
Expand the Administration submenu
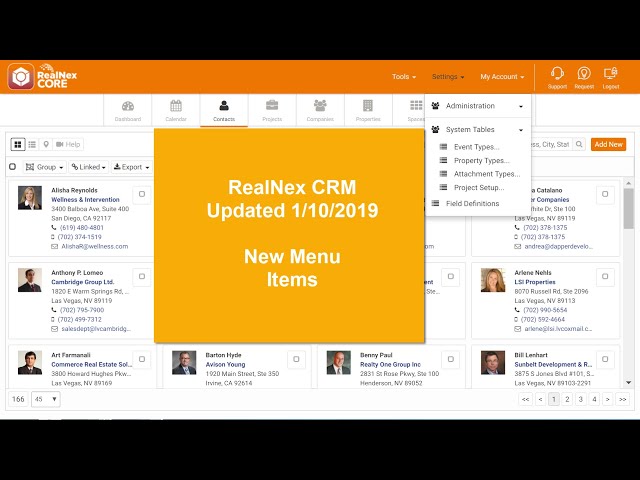coord(478,106)
